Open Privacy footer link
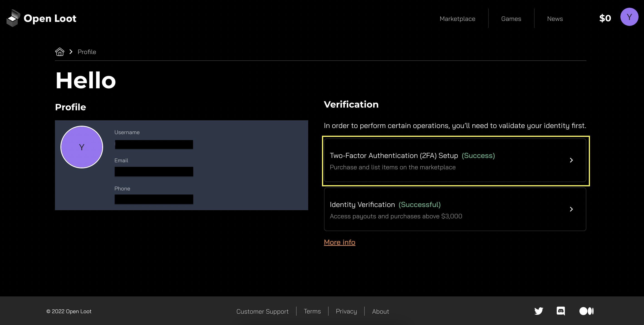This screenshot has width=644, height=325. pyautogui.click(x=346, y=311)
